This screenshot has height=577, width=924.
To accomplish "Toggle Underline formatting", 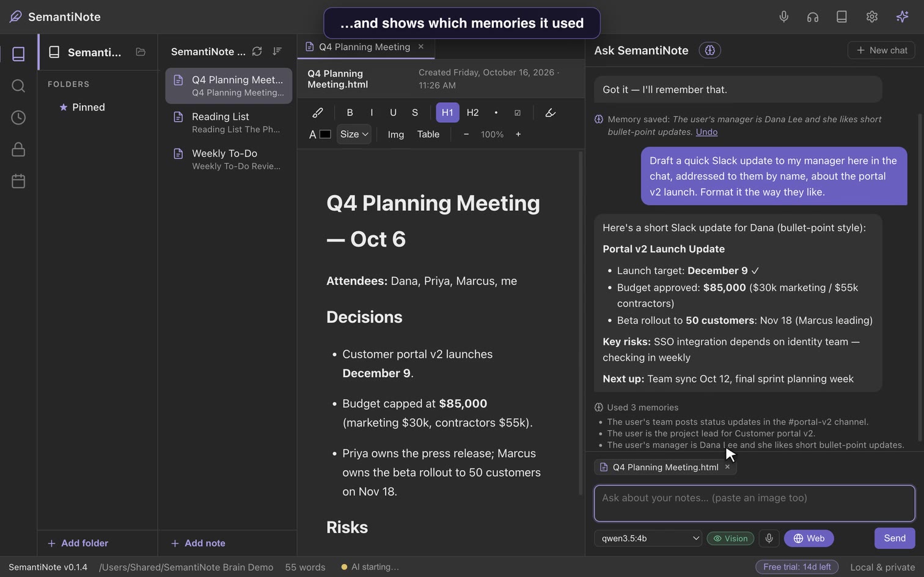I will click(393, 112).
